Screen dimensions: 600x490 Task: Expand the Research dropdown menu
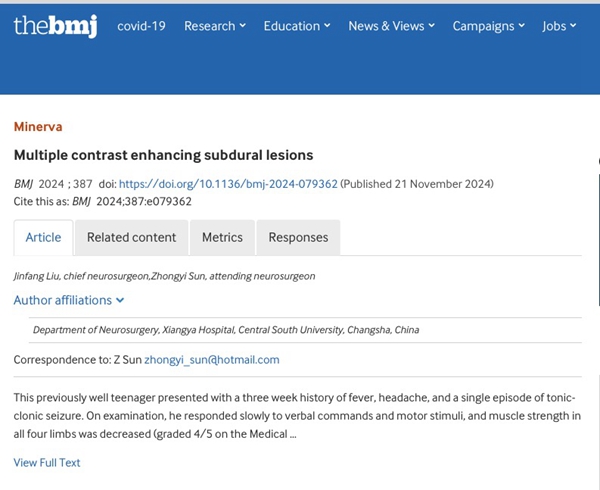coord(214,26)
